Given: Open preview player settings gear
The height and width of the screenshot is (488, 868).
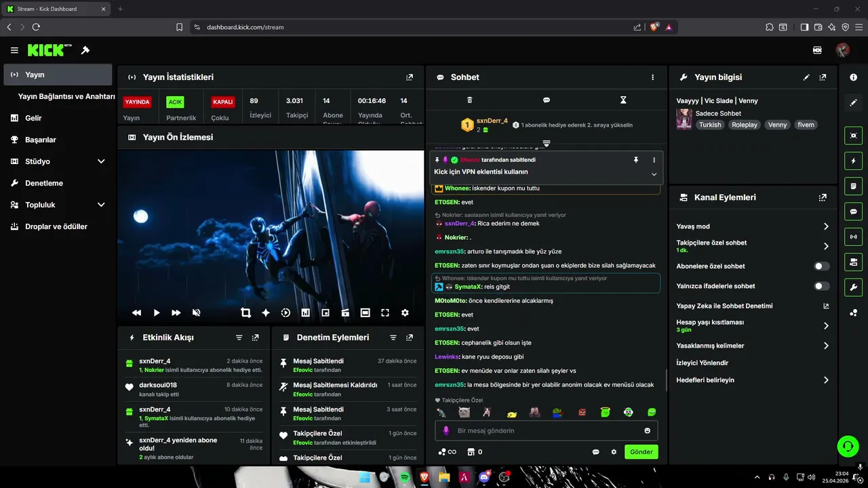Looking at the screenshot, I should pyautogui.click(x=405, y=312).
